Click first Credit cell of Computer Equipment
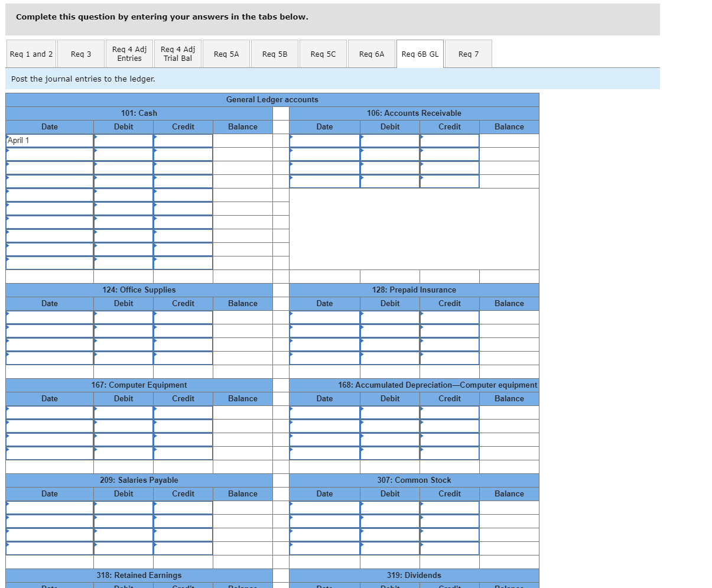 [x=183, y=412]
